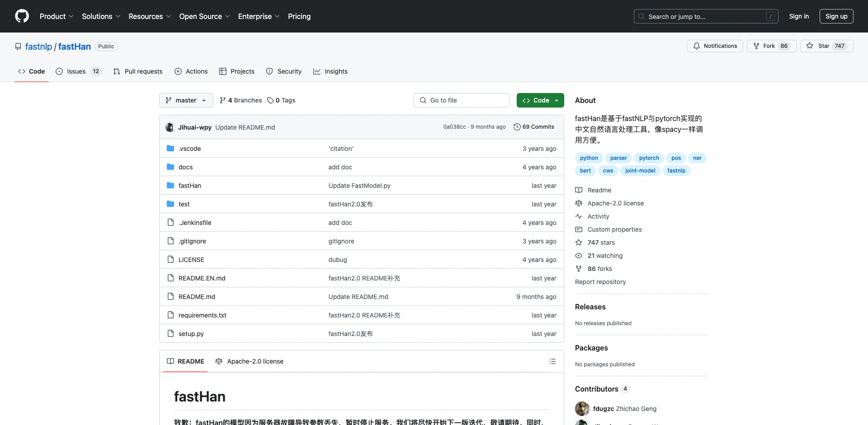Switch to the Issues tab

(x=78, y=71)
